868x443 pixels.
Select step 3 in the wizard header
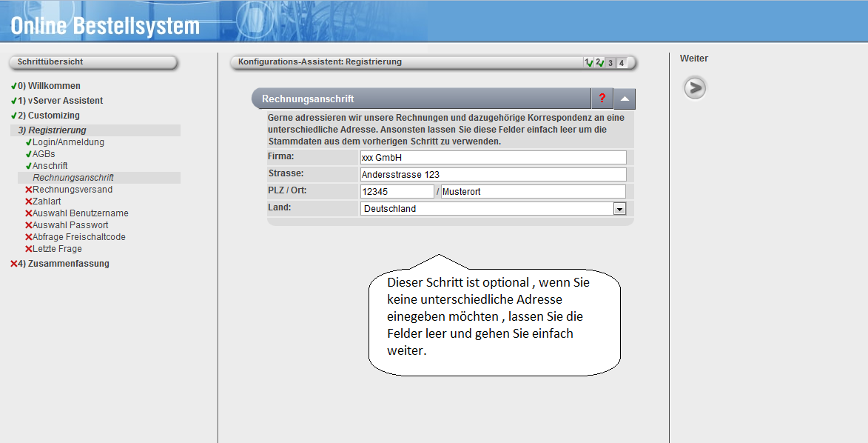point(610,62)
